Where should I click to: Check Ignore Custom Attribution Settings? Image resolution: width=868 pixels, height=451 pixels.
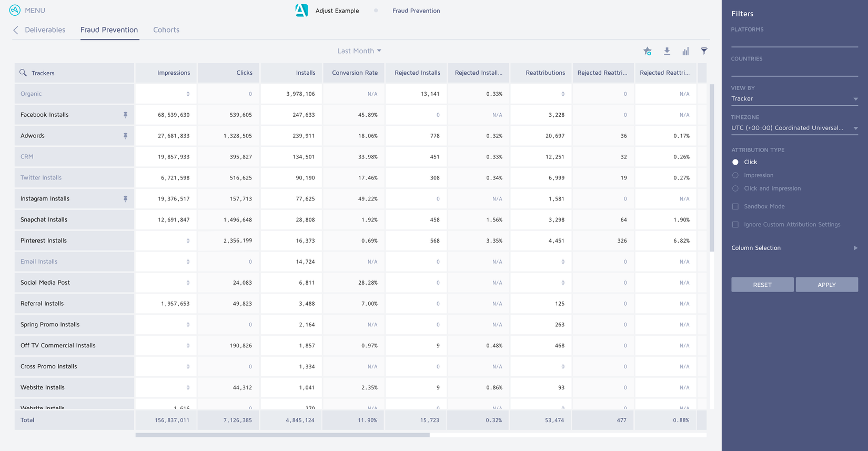point(735,225)
